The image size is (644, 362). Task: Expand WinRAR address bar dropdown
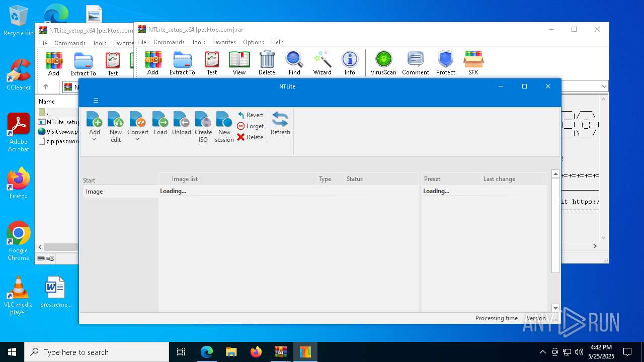(x=604, y=86)
